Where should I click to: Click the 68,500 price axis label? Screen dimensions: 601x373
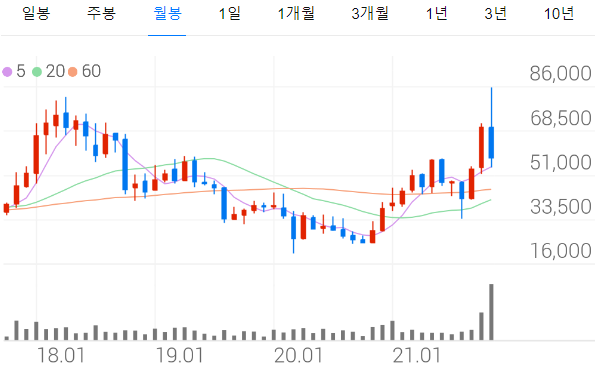pyautogui.click(x=561, y=118)
